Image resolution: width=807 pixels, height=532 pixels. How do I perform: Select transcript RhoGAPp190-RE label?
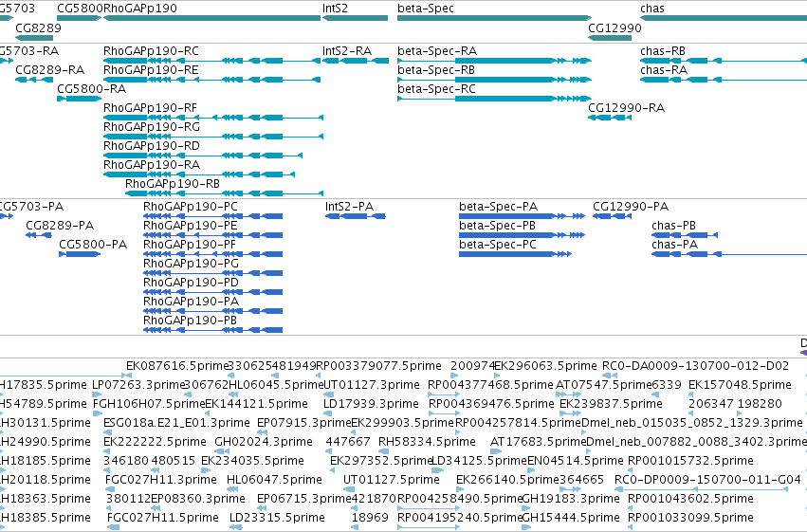151,70
